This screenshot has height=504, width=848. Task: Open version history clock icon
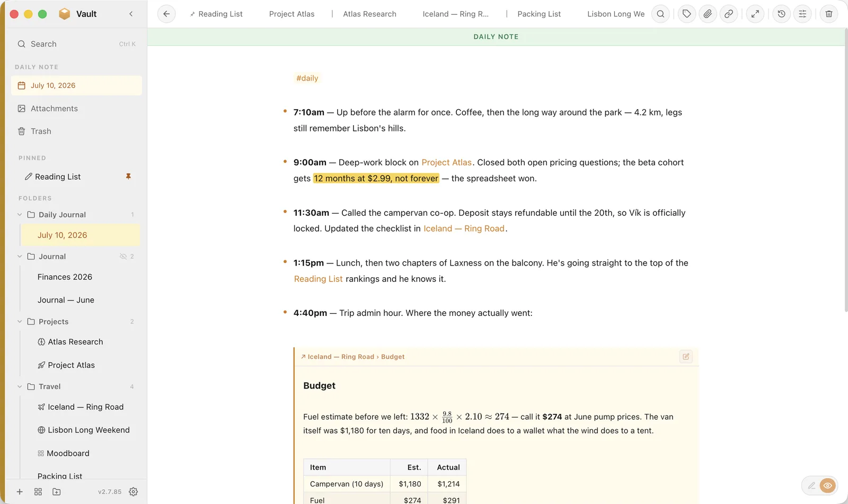(x=781, y=14)
